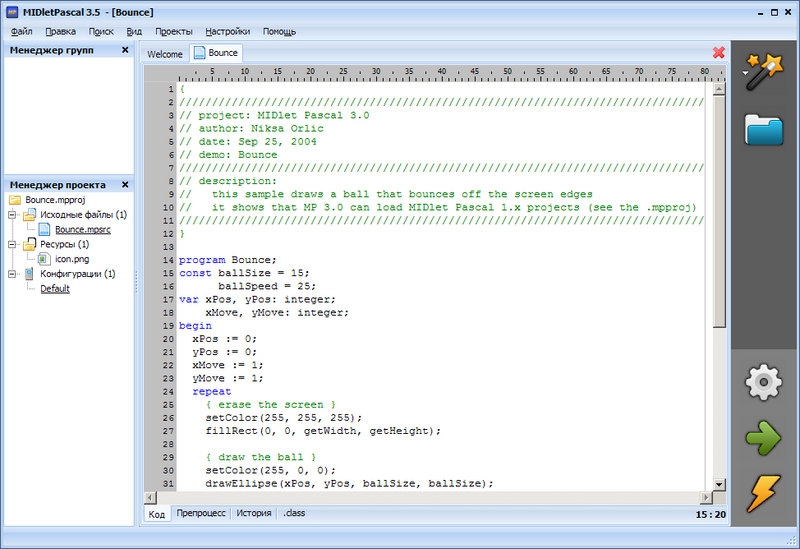Open project with the blue folder icon
The height and width of the screenshot is (549, 800).
point(765,131)
